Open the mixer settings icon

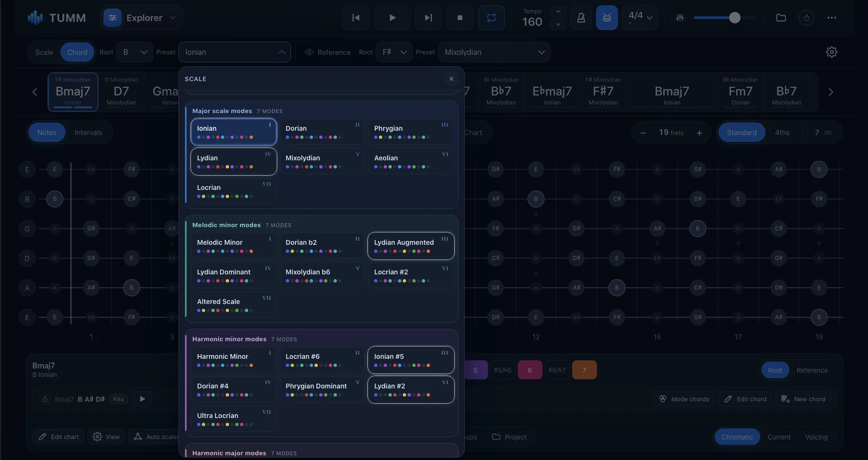680,18
